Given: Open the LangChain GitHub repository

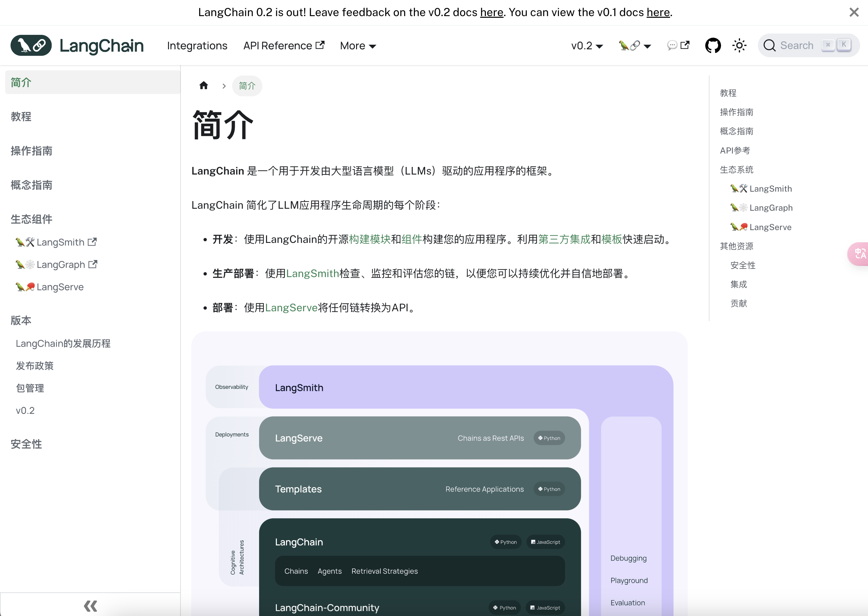Looking at the screenshot, I should pos(712,45).
